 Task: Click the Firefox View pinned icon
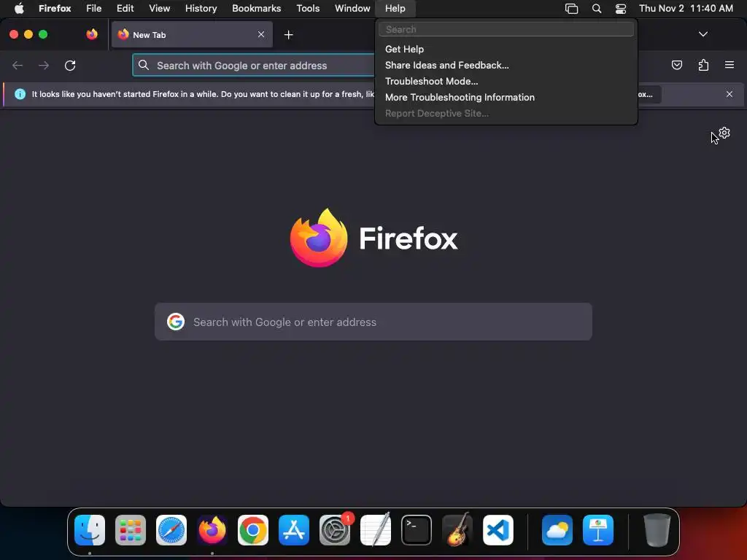[x=92, y=34]
